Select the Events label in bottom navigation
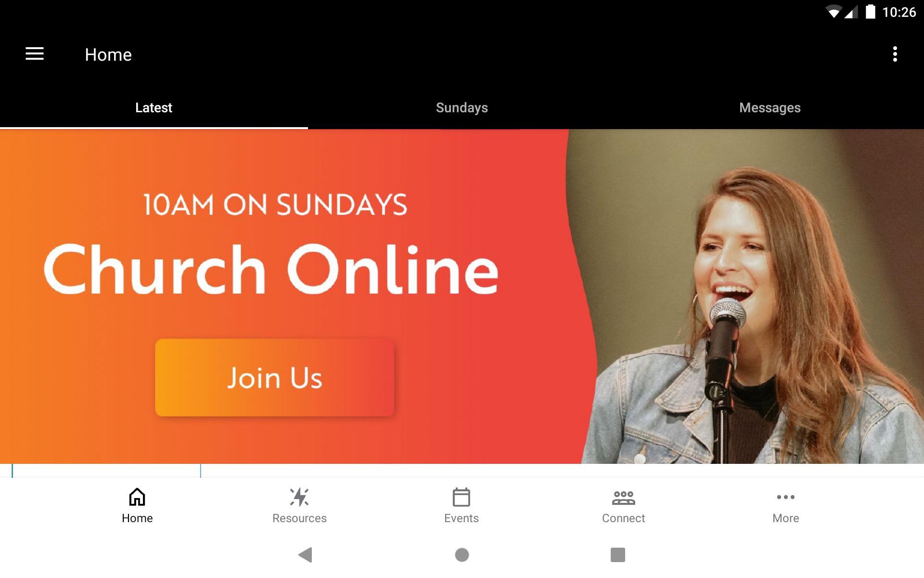Image resolution: width=924 pixels, height=578 pixels. (461, 518)
